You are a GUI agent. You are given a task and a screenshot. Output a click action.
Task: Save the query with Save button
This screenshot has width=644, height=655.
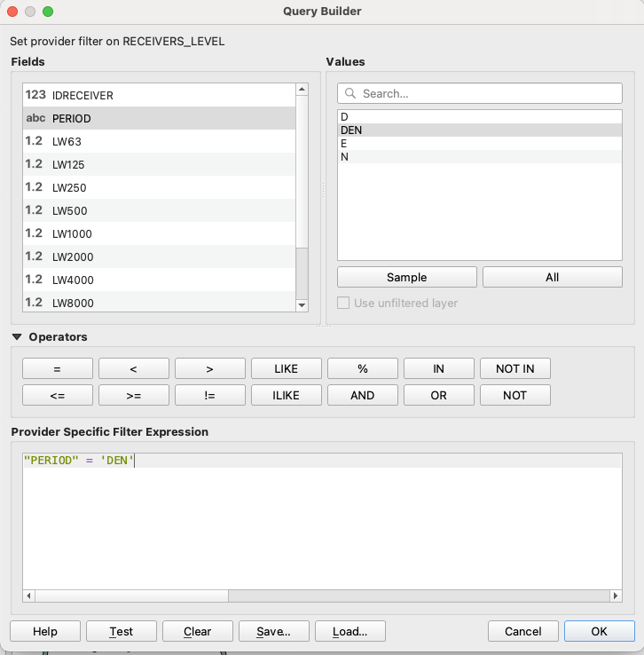click(274, 631)
